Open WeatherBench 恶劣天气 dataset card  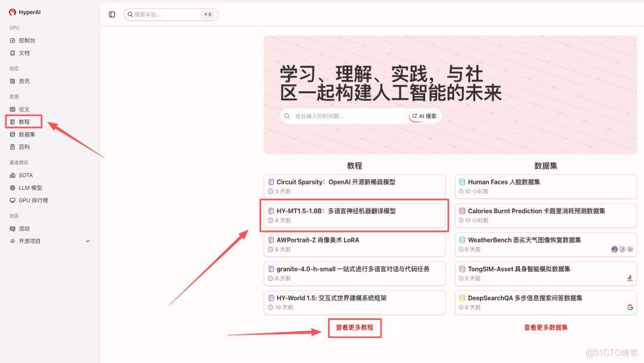(546, 245)
